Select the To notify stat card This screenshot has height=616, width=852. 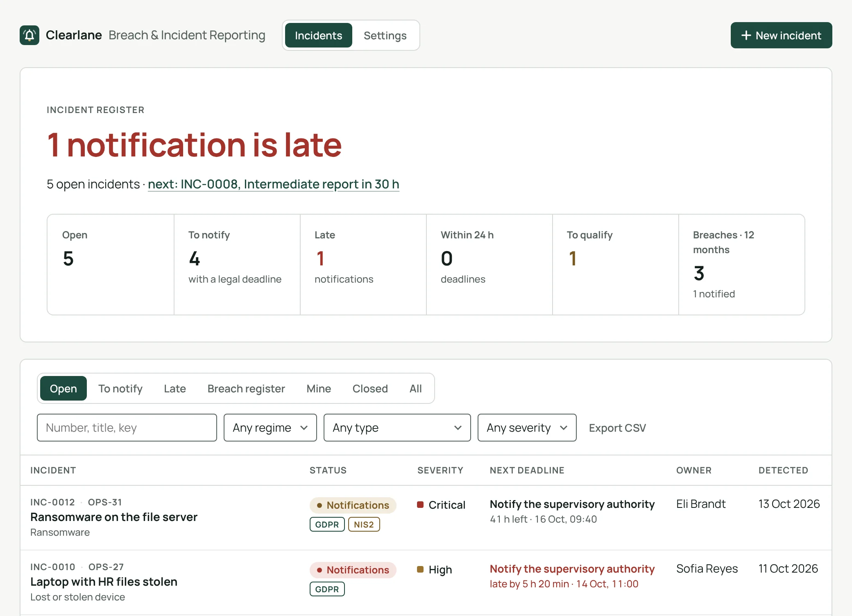[237, 265]
